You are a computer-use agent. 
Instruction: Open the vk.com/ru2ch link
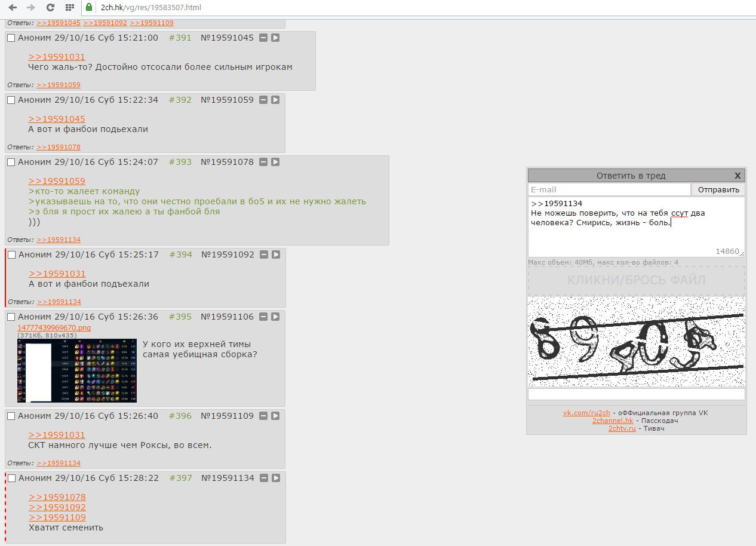[586, 413]
